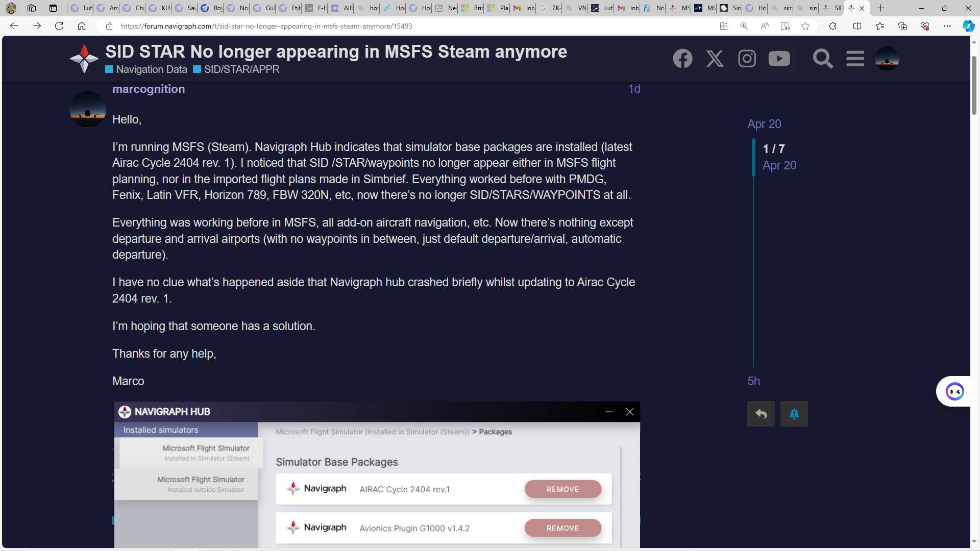
Task: Open the Navigation Data category link
Action: point(151,69)
